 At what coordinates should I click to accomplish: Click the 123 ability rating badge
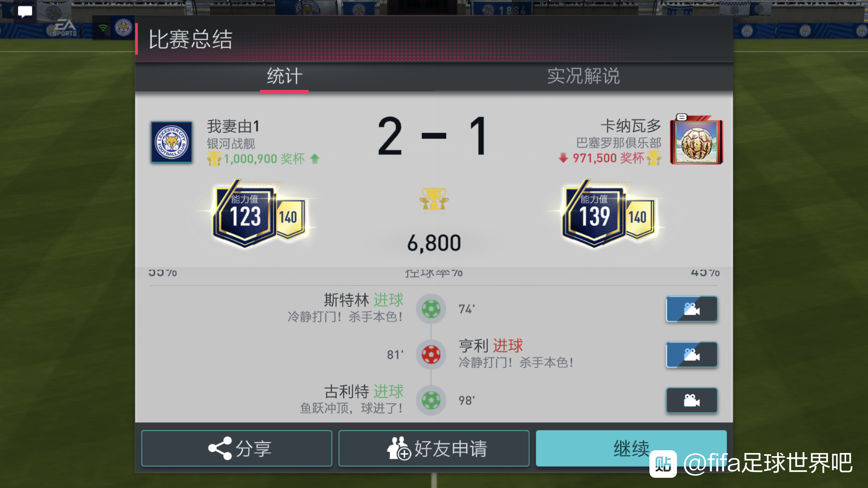(244, 215)
